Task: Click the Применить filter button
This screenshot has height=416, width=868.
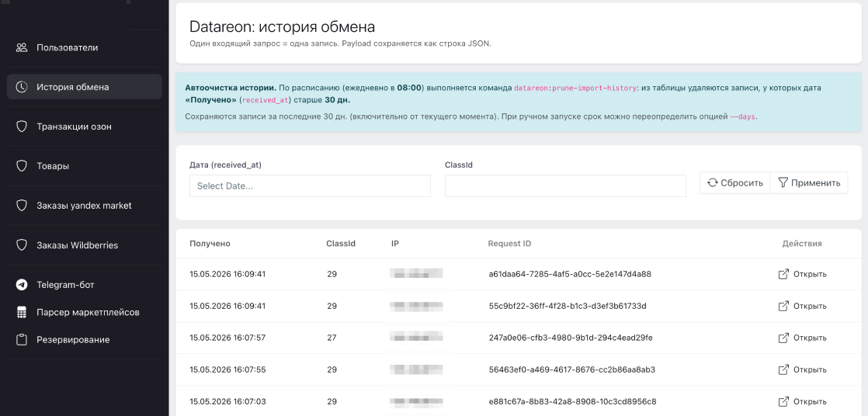Action: pos(809,182)
